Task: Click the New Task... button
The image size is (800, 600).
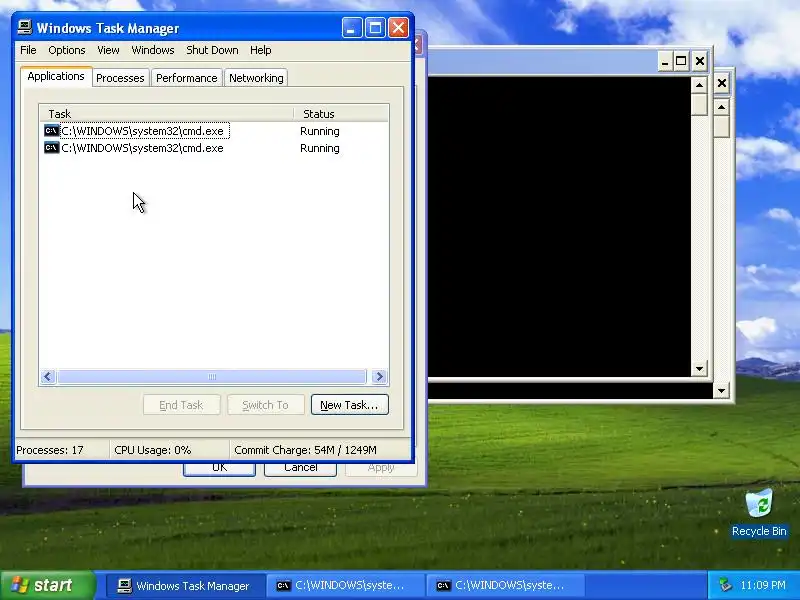Action: [349, 405]
